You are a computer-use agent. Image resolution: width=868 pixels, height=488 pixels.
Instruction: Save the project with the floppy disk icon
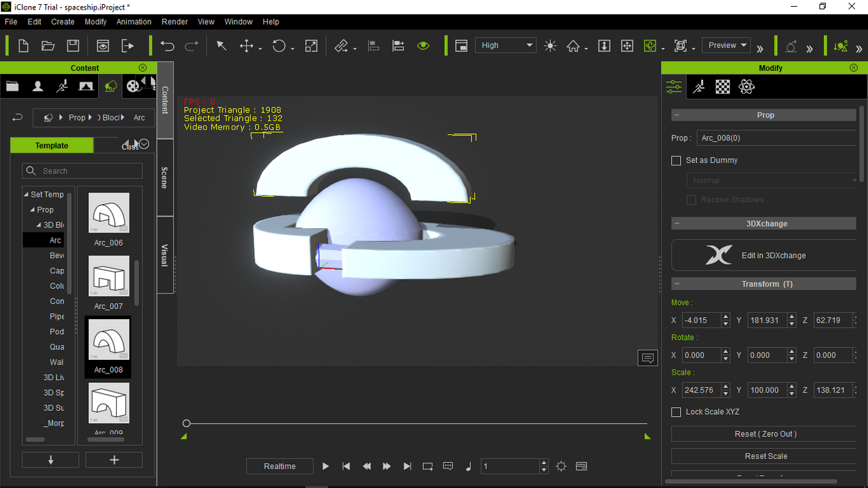[73, 46]
